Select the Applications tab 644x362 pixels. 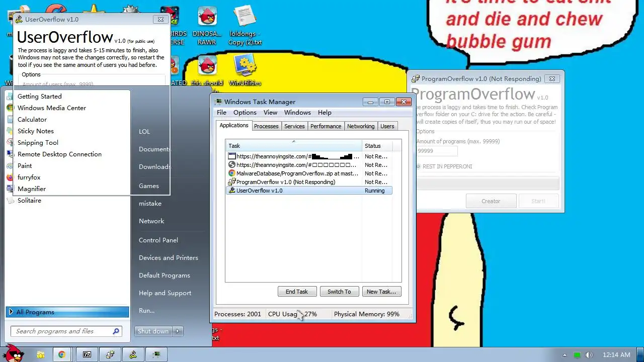(234, 126)
